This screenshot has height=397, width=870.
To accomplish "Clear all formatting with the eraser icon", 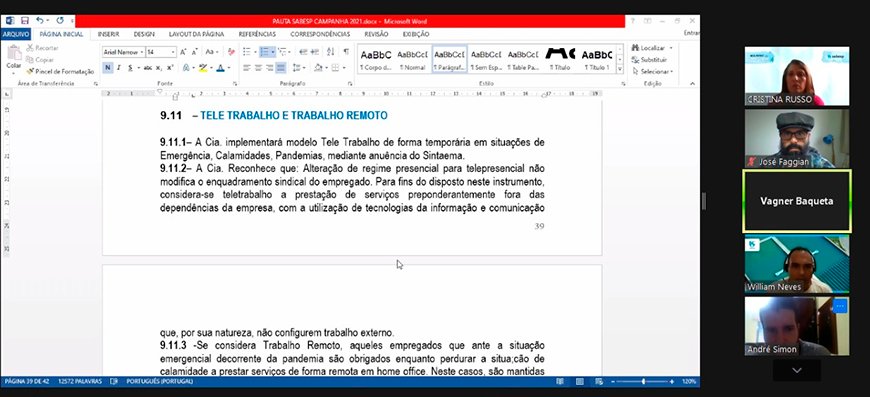I will coord(231,52).
